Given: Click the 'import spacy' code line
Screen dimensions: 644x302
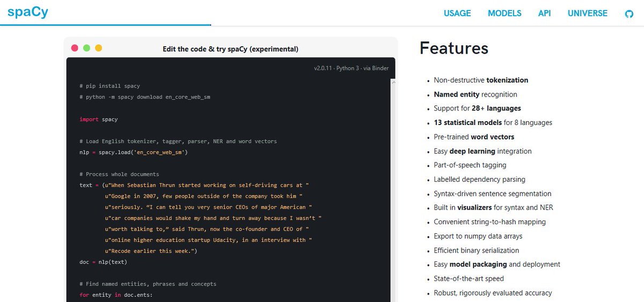Looking at the screenshot, I should click(x=99, y=119).
